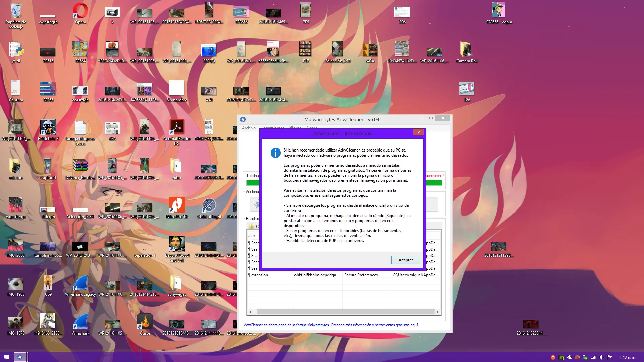Close the AdwCleaner Información dialog

418,132
